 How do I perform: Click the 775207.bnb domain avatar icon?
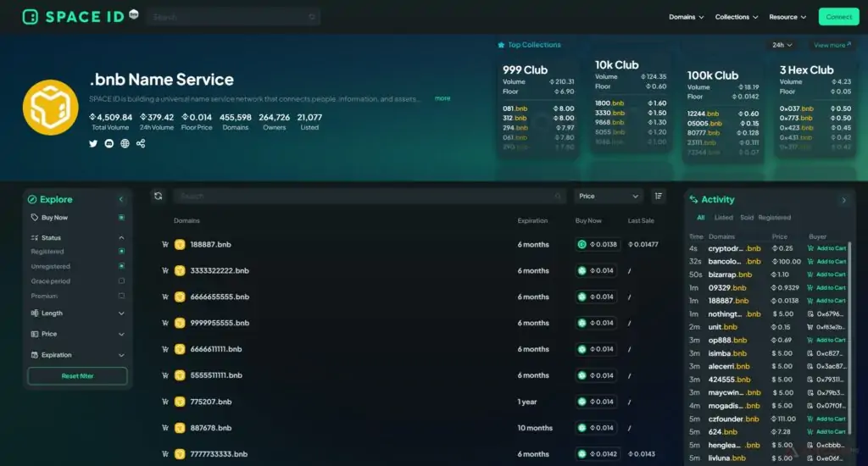(180, 402)
